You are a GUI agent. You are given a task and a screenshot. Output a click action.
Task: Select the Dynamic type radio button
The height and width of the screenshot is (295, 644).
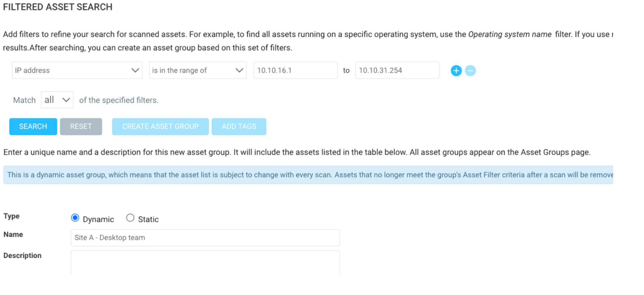(x=75, y=218)
